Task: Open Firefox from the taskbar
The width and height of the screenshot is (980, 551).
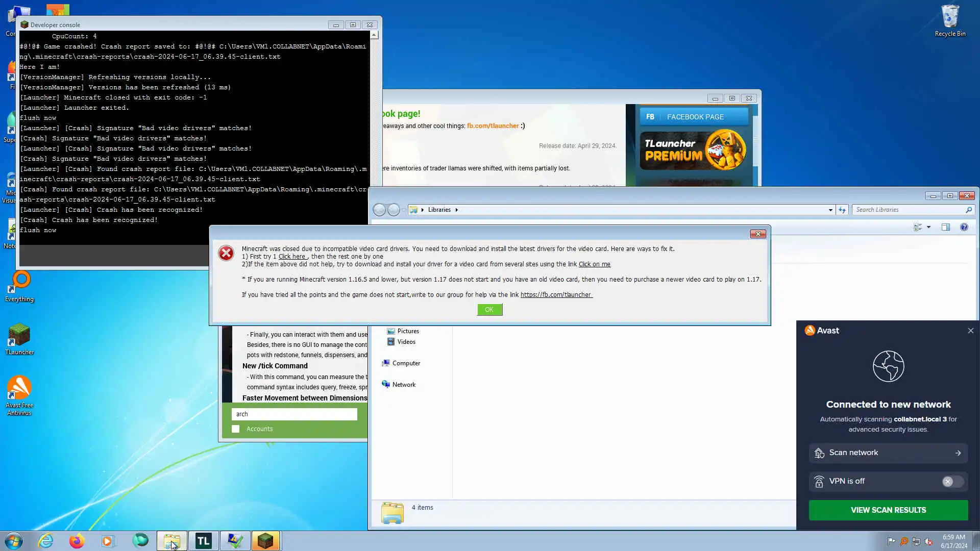Action: coord(77,541)
